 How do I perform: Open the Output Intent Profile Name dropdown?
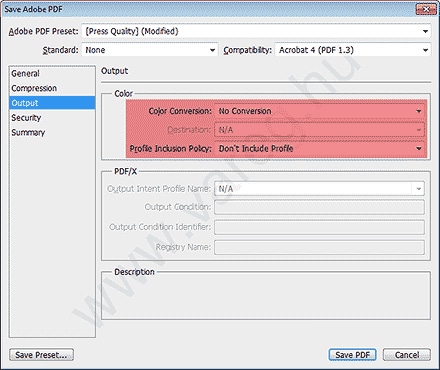pyautogui.click(x=320, y=189)
